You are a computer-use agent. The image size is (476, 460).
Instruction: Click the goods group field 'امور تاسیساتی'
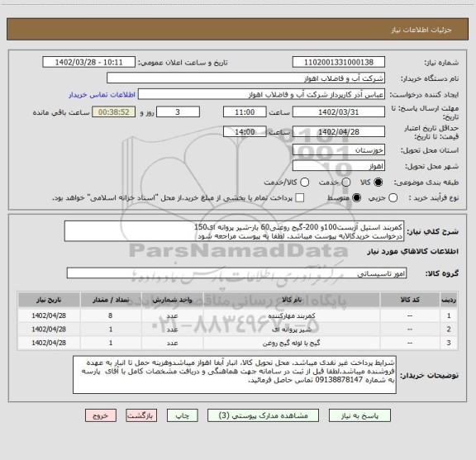coord(236,273)
